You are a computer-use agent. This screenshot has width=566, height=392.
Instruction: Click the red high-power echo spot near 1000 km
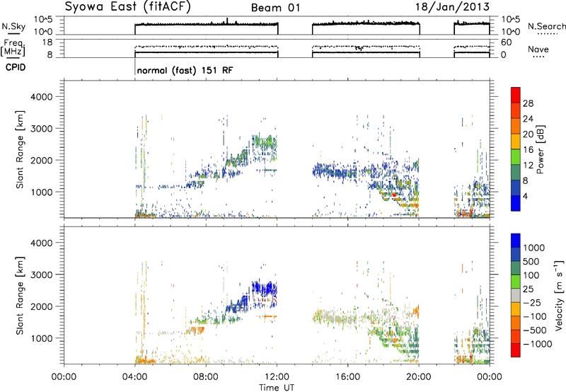click(394, 195)
